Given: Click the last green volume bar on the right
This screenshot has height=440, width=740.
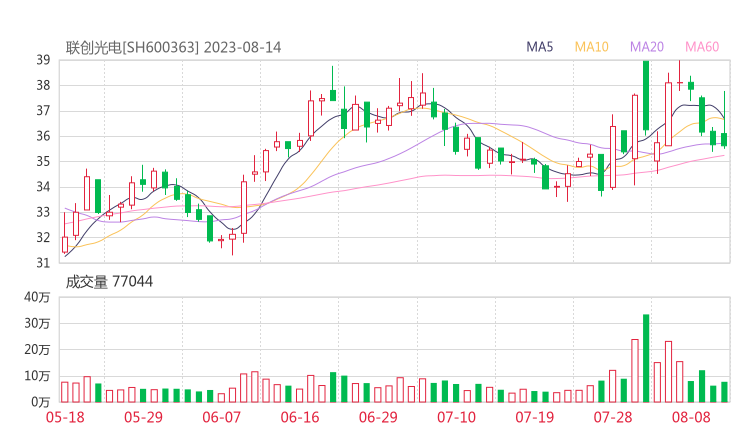Looking at the screenshot, I should (724, 392).
